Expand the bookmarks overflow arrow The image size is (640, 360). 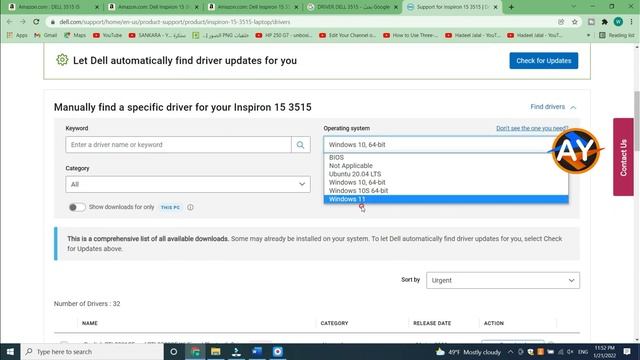(588, 36)
